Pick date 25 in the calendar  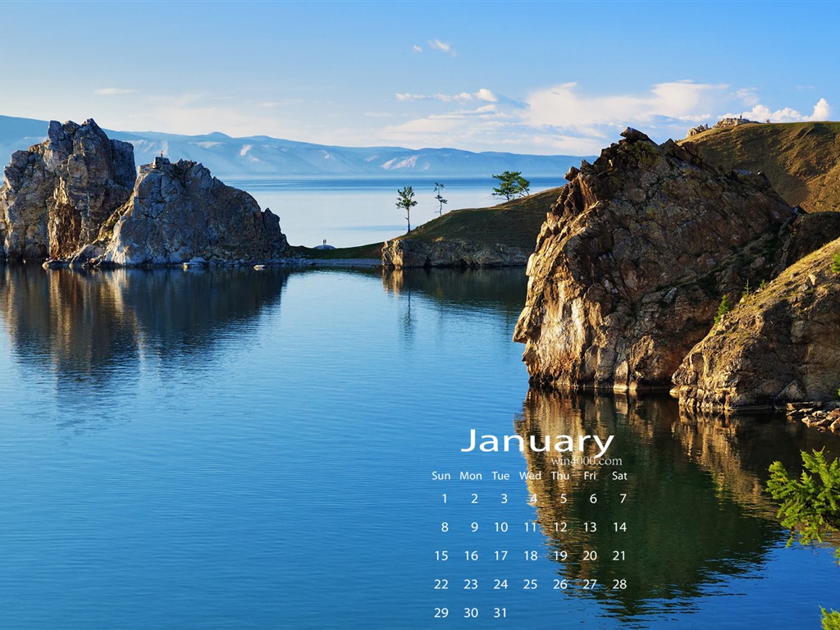530,584
